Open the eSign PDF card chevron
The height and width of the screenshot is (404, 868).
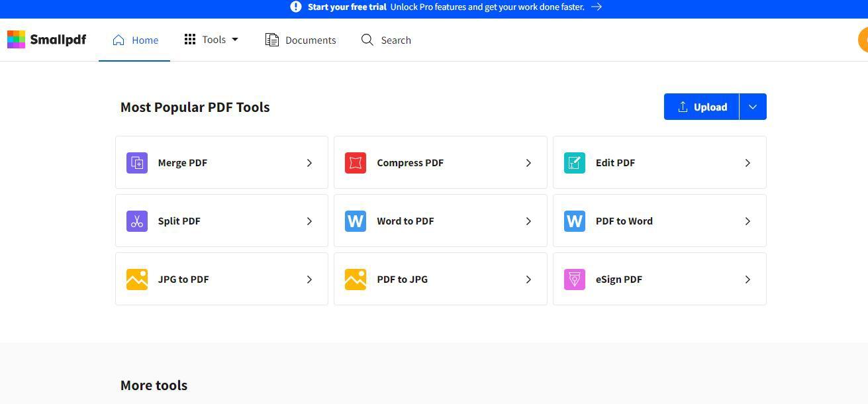[747, 279]
